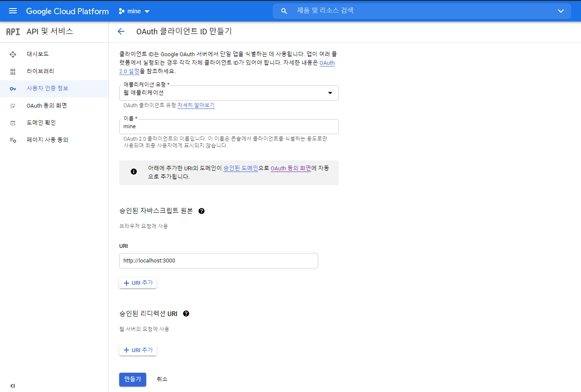
Task: Focus the 제품 및 리소스 검색 search box
Action: click(x=422, y=11)
